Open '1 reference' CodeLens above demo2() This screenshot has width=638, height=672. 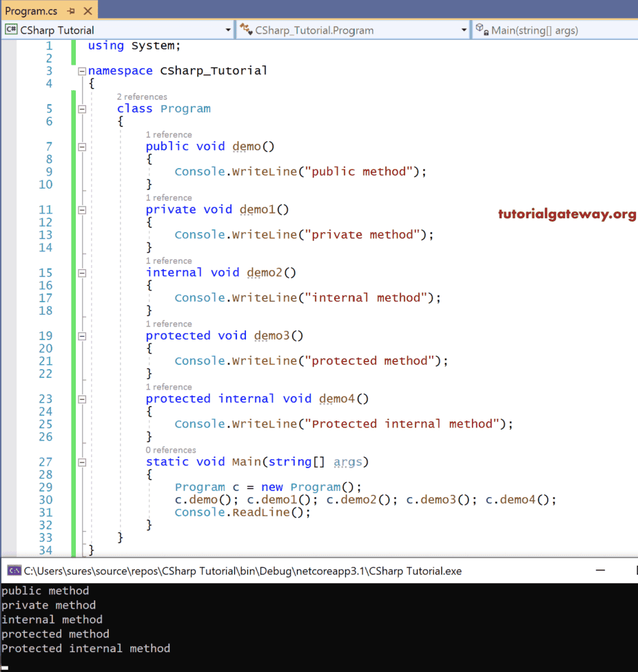tap(169, 260)
